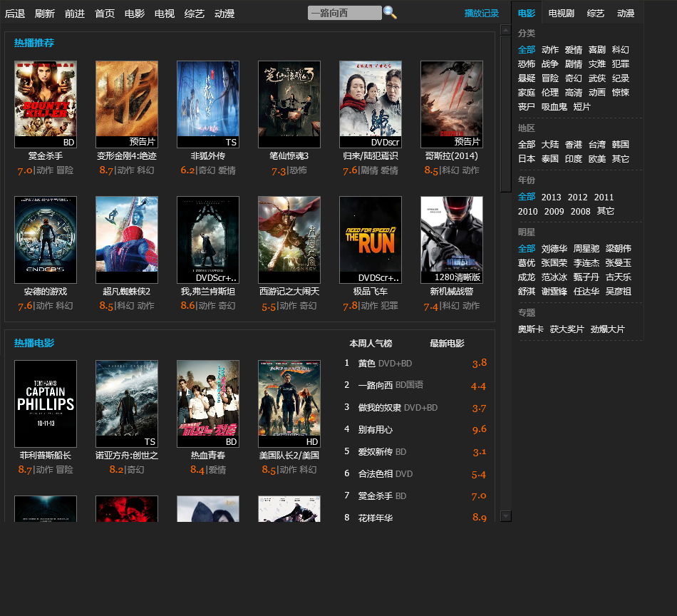Select the 本周人气榜 ranking tab
Screen dimensions: 677x616
point(371,344)
